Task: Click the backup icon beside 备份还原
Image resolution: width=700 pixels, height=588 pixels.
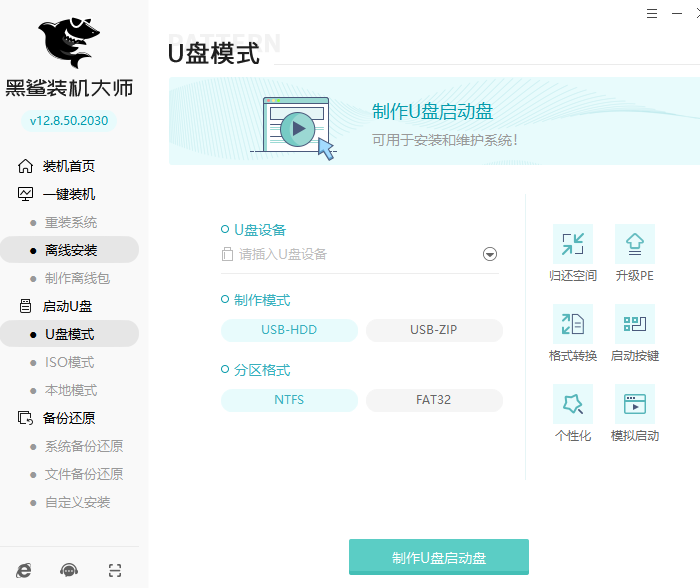Action: tap(25, 418)
